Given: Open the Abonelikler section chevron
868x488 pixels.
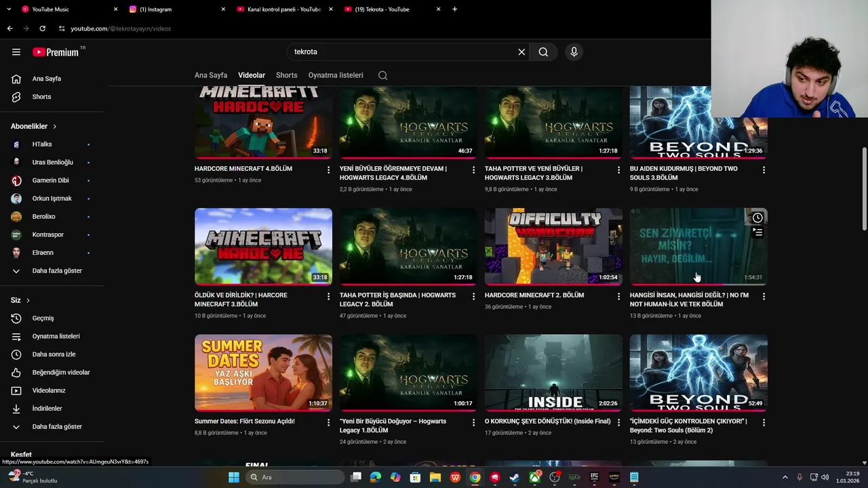Looking at the screenshot, I should coord(55,127).
